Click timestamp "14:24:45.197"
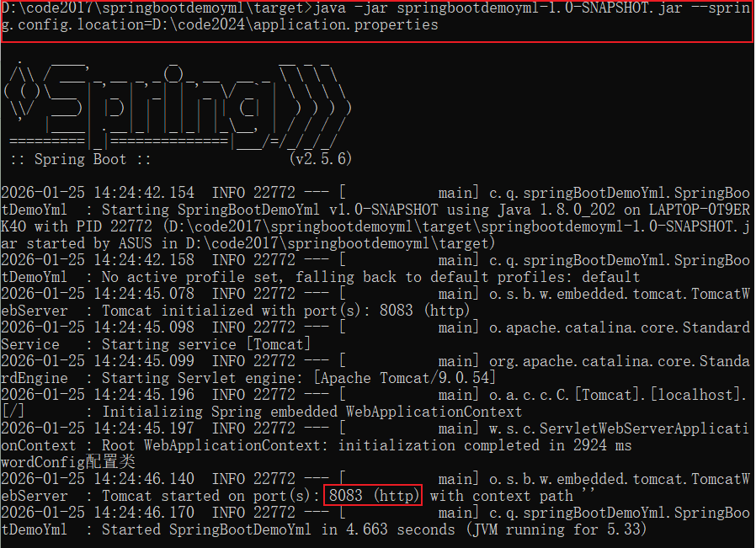This screenshot has height=548, width=756. coord(144,428)
